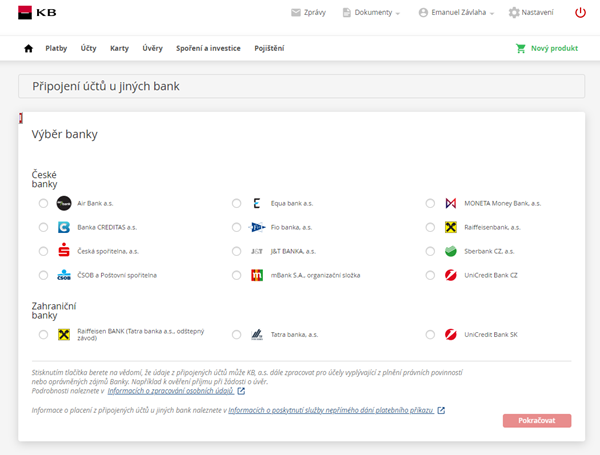This screenshot has width=600, height=455.
Task: Click the Raiffeisenbank, a.s. logo
Action: pyautogui.click(x=451, y=227)
